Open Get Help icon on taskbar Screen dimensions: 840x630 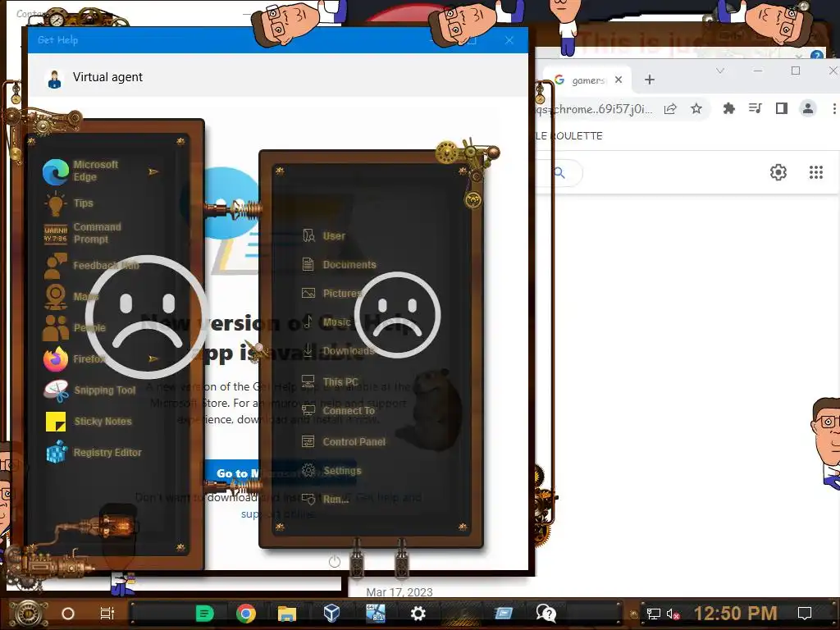tap(546, 614)
